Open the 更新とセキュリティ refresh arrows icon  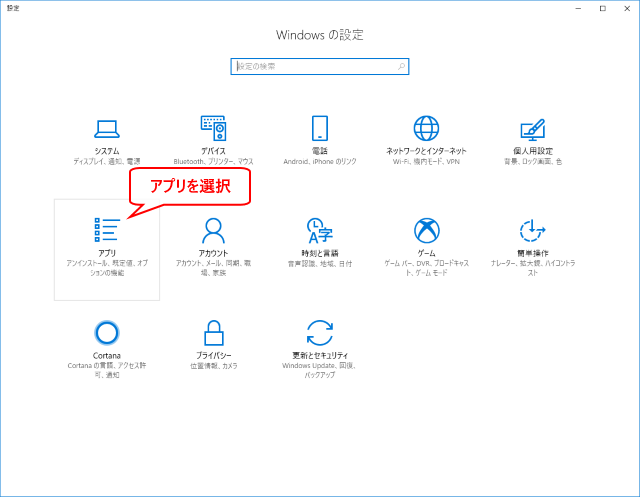pyautogui.click(x=320, y=333)
